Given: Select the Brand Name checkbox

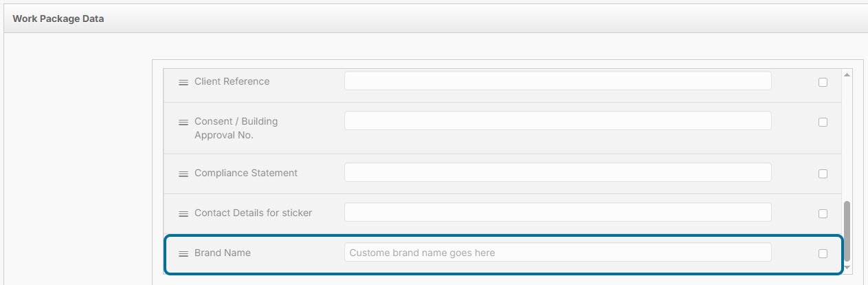Looking at the screenshot, I should tap(823, 253).
